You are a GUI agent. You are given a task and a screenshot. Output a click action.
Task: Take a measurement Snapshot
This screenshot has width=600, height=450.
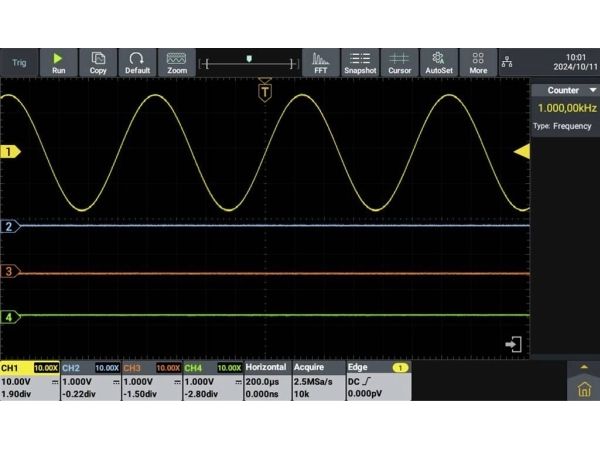(360, 63)
